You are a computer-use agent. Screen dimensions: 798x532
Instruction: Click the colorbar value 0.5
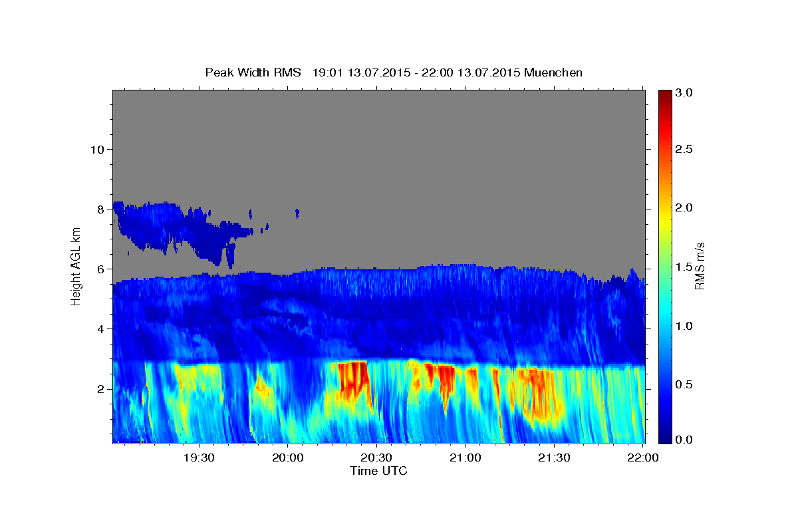click(684, 384)
